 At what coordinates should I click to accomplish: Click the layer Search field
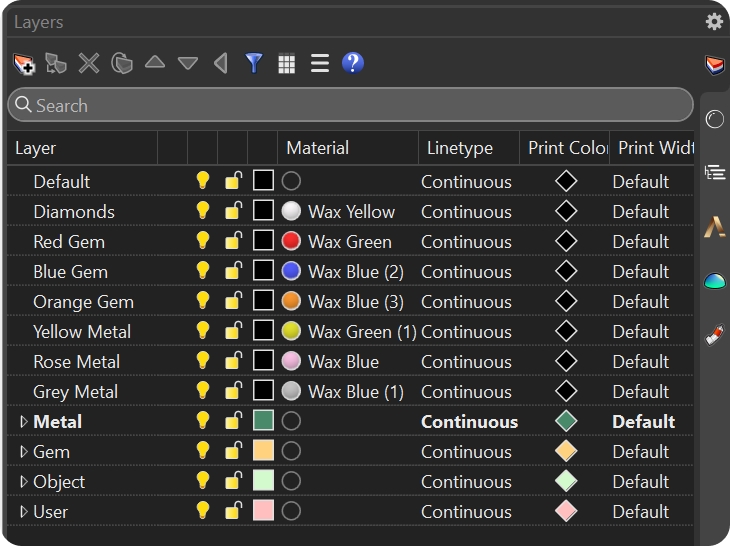(350, 105)
